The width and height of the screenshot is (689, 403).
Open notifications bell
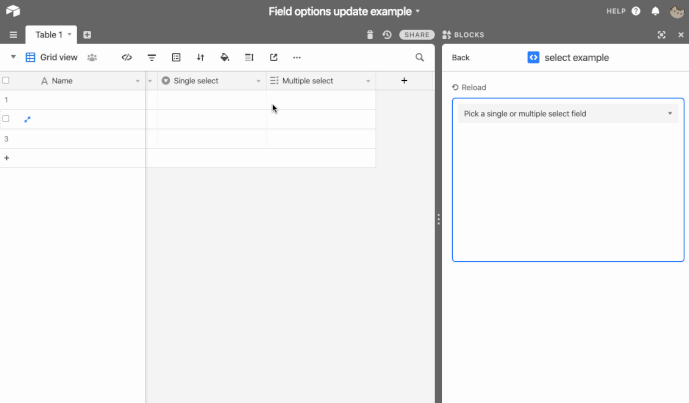[x=655, y=11]
